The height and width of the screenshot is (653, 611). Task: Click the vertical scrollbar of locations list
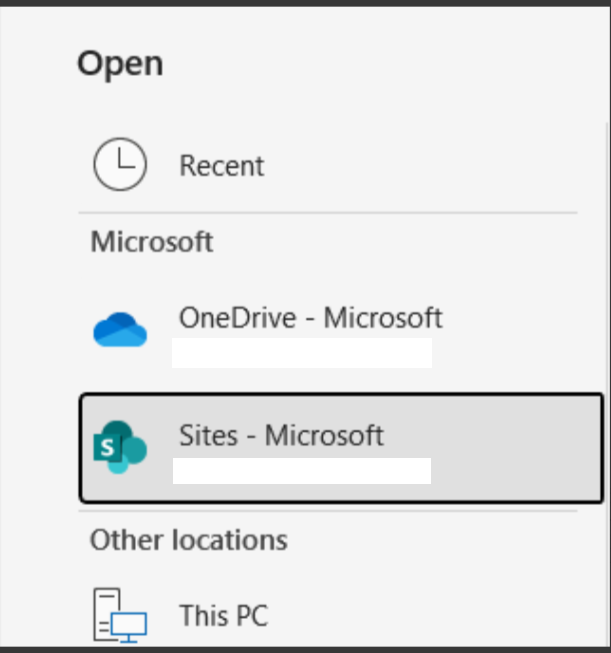point(607,383)
